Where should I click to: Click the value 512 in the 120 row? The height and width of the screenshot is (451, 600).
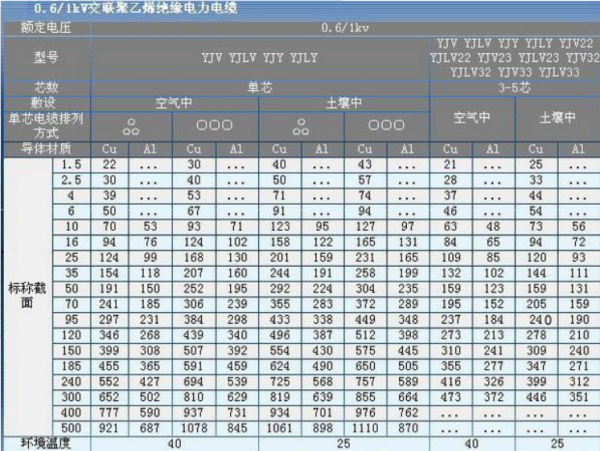[365, 335]
